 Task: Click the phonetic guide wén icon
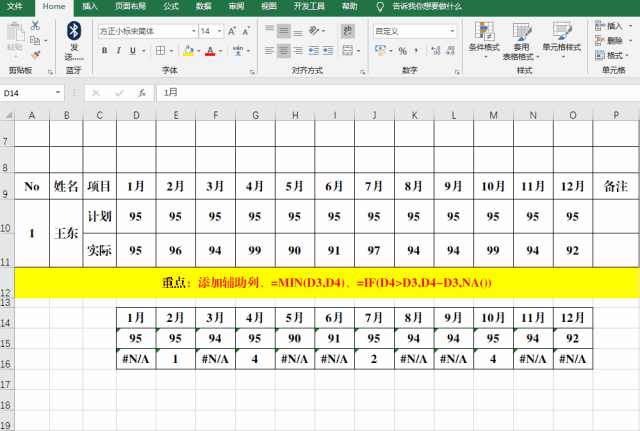238,51
